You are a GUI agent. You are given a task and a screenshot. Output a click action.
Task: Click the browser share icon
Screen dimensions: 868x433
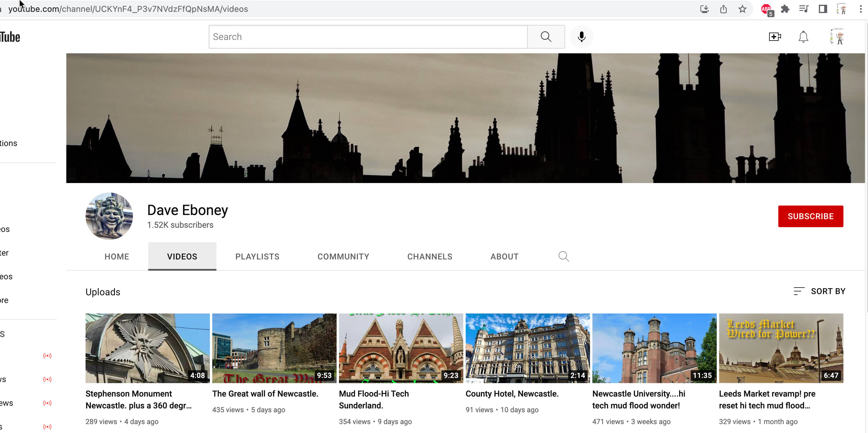pos(724,9)
